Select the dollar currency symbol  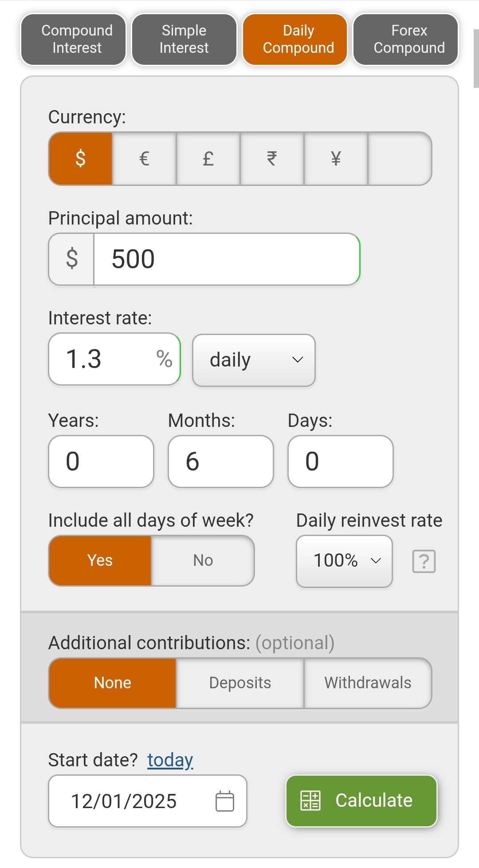pyautogui.click(x=80, y=158)
